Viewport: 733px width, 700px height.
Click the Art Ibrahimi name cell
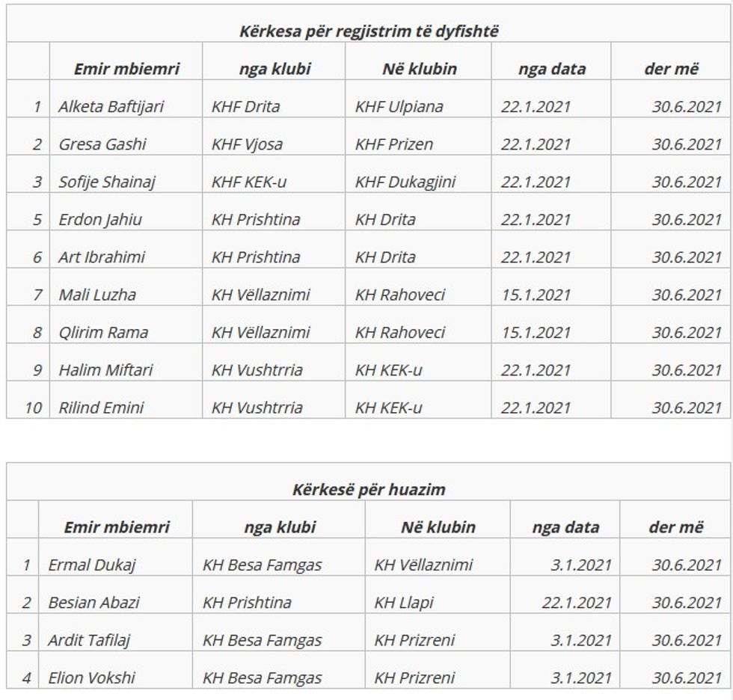[102, 257]
